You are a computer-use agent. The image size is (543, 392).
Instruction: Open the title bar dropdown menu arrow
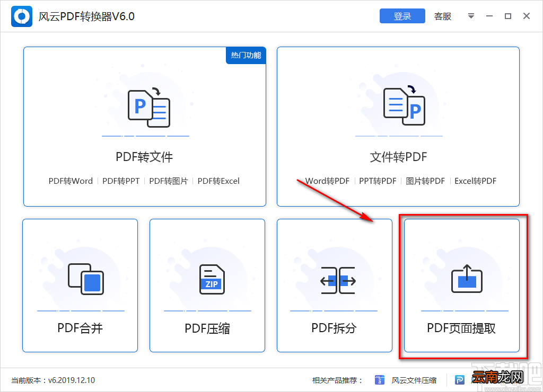click(471, 16)
